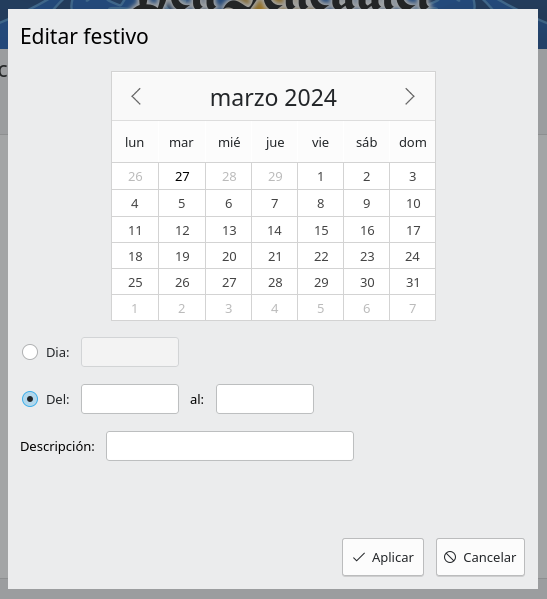
Task: Select the highlighted February 27 cell
Action: [x=182, y=176]
